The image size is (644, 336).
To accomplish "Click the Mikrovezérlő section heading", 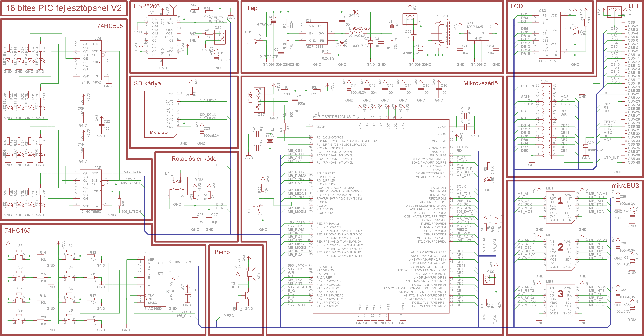I will tap(480, 83).
